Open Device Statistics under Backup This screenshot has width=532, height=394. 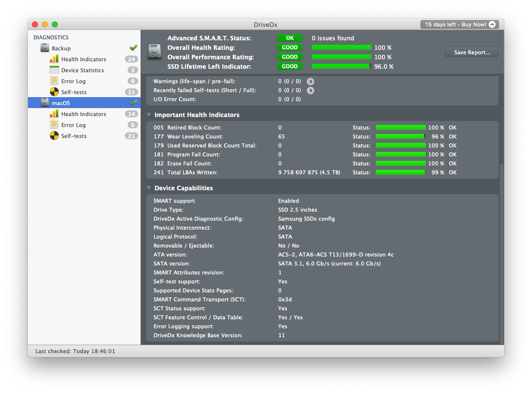click(x=84, y=70)
